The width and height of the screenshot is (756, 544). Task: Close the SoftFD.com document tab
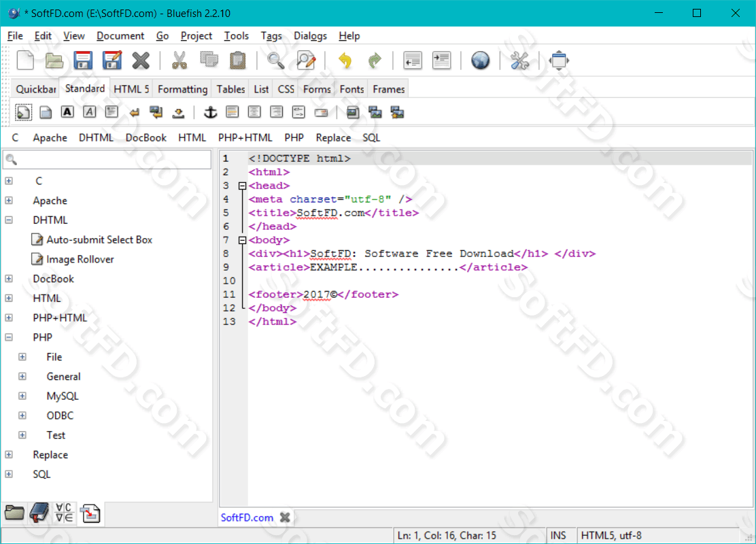point(285,517)
